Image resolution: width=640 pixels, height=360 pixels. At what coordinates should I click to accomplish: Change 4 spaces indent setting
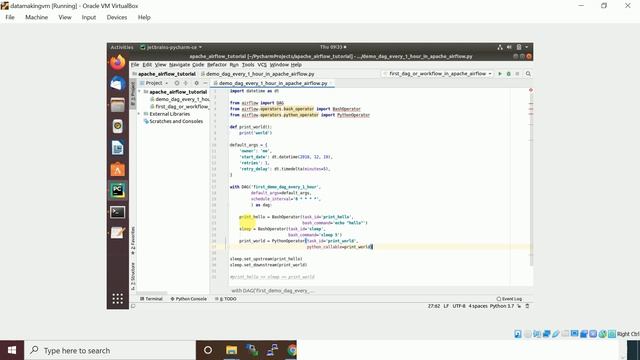click(478, 306)
